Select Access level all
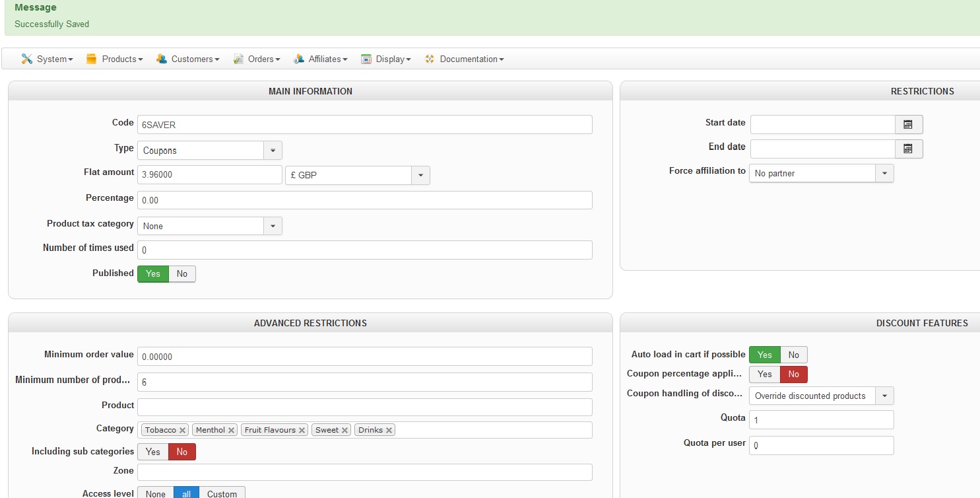The height and width of the screenshot is (498, 980). [x=187, y=494]
